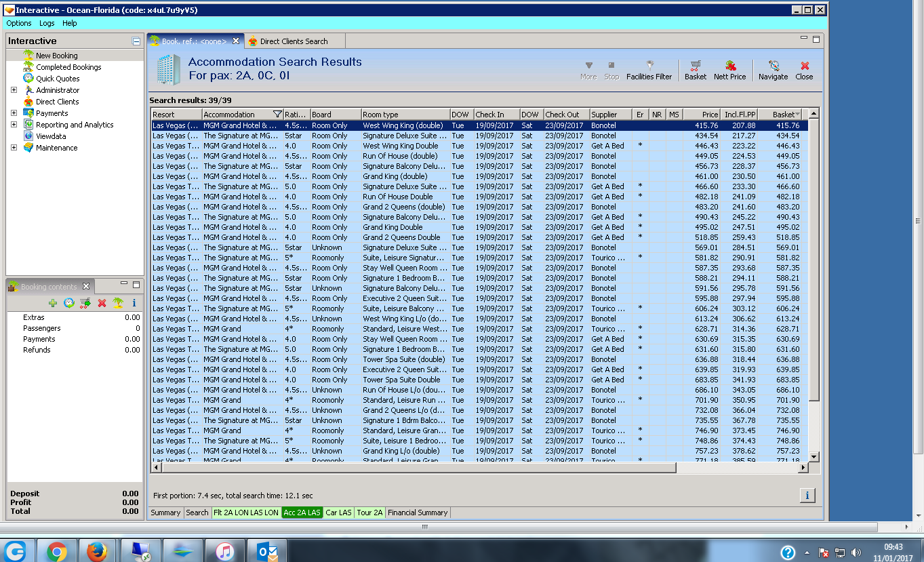Select the Grand King (double) room row
Image resolution: width=924 pixels, height=562 pixels.
click(x=479, y=176)
